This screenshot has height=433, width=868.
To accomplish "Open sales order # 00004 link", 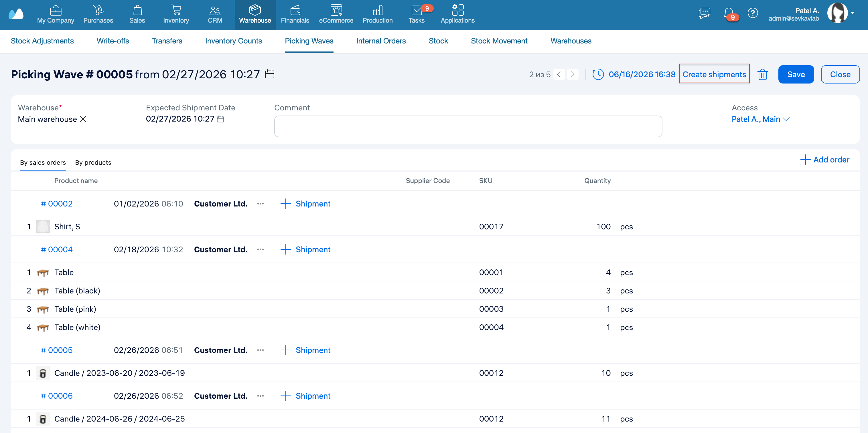I will [57, 249].
